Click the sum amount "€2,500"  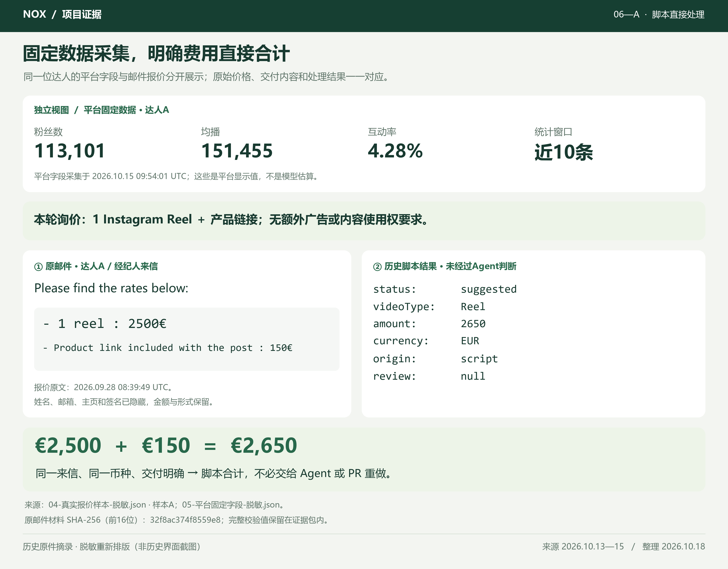[68, 445]
